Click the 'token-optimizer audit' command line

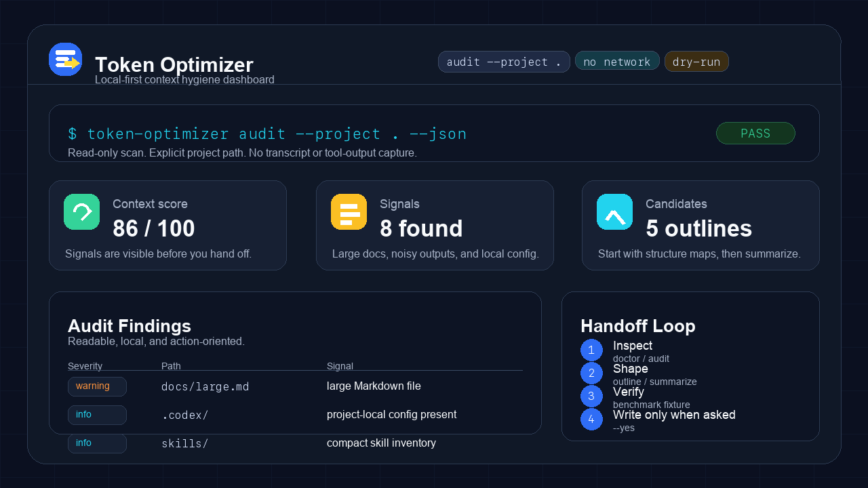(x=267, y=134)
